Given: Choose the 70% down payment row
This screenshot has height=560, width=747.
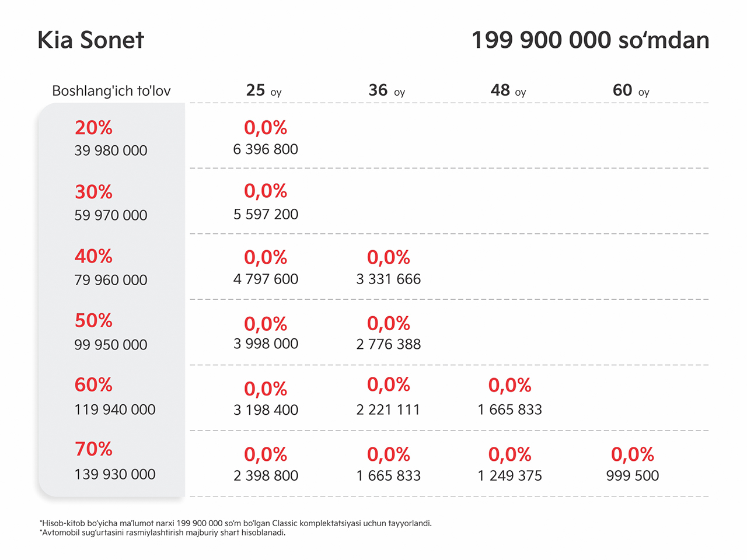Looking at the screenshot, I should pyautogui.click(x=373, y=463).
